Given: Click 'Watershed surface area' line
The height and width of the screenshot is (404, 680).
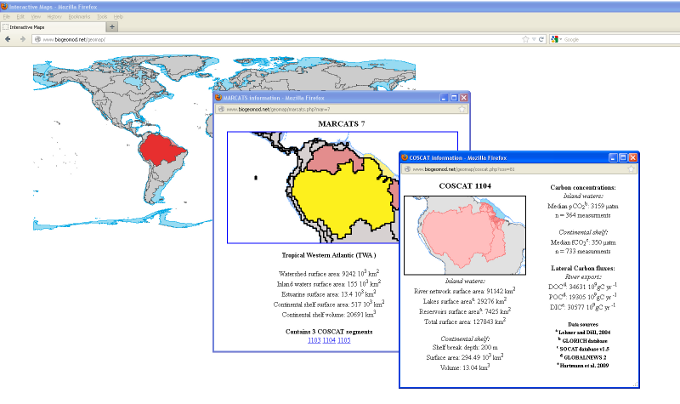Looking at the screenshot, I should (329, 274).
